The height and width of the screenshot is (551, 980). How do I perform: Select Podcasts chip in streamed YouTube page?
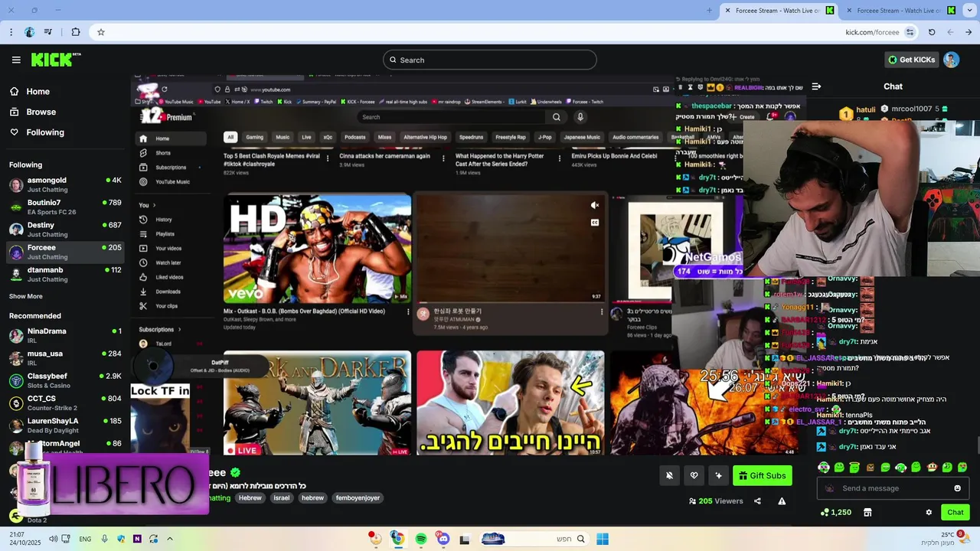point(354,137)
